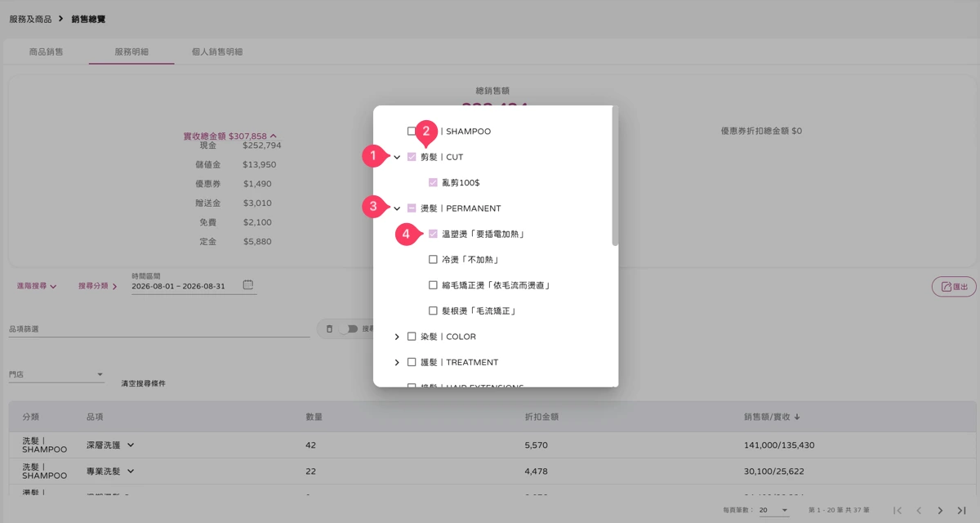Expand the 專業洗髮 row chevron
This screenshot has height=523, width=980.
click(130, 471)
